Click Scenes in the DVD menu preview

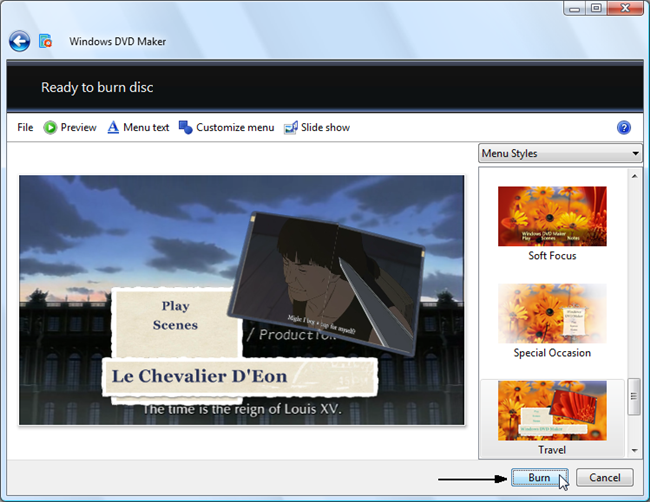pyautogui.click(x=175, y=325)
